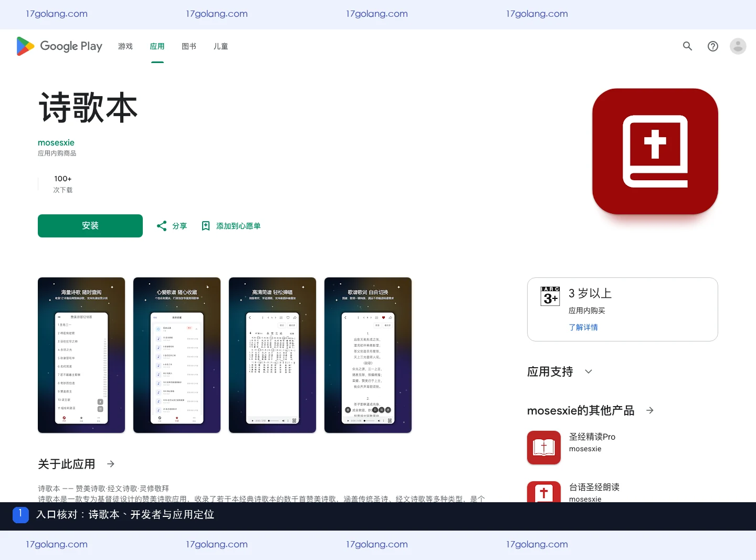Install the app with 安装 button
756x560 pixels.
[90, 226]
